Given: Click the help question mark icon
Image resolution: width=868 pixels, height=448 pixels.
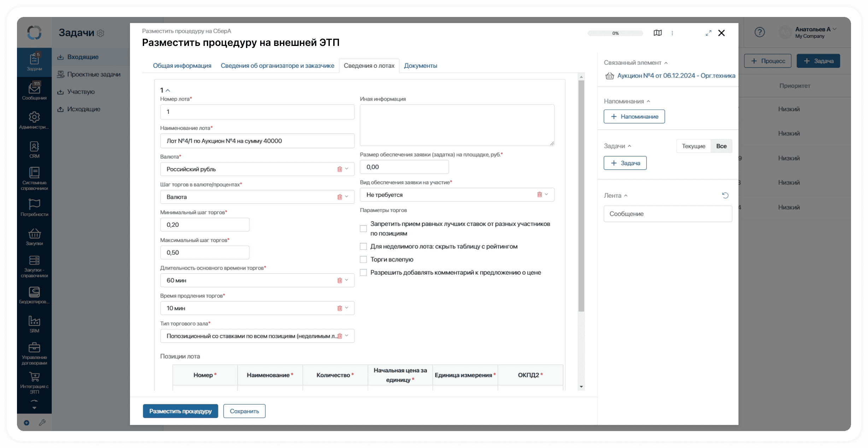Looking at the screenshot, I should [759, 33].
